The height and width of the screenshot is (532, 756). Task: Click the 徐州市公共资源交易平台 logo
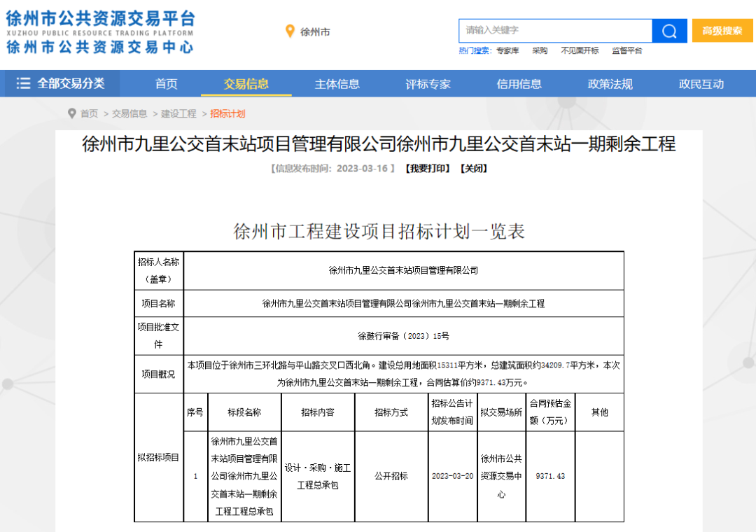pyautogui.click(x=100, y=32)
